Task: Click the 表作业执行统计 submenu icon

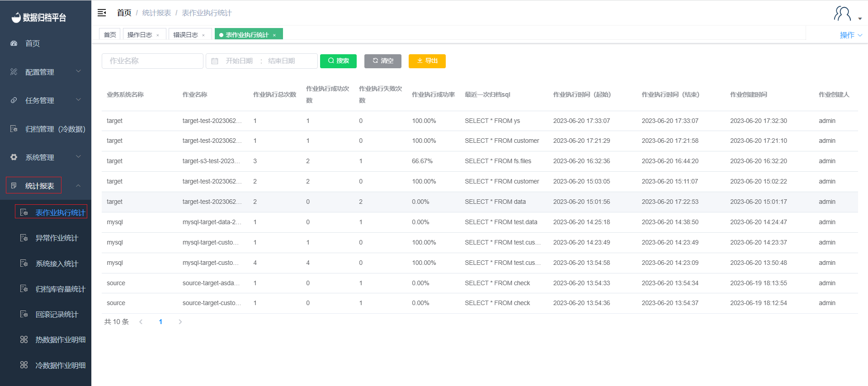Action: point(24,212)
